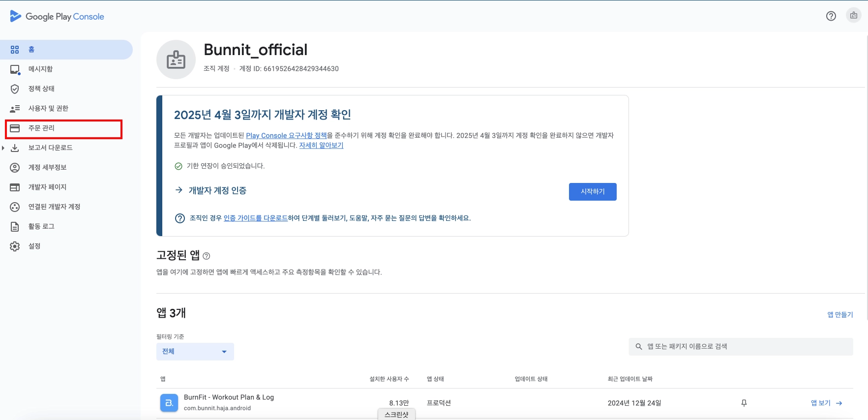Image resolution: width=868 pixels, height=420 pixels.
Task: Expand the 보고서 다운로드 sidebar tree arrow
Action: 3,148
